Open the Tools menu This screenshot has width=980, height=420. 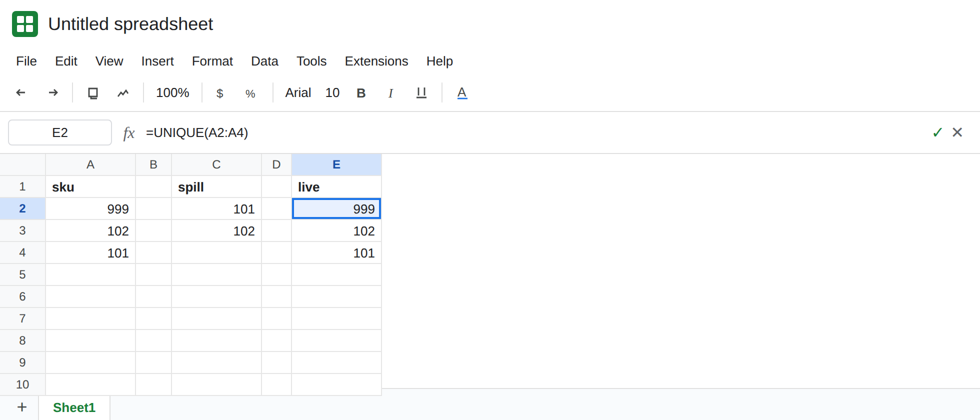point(311,61)
